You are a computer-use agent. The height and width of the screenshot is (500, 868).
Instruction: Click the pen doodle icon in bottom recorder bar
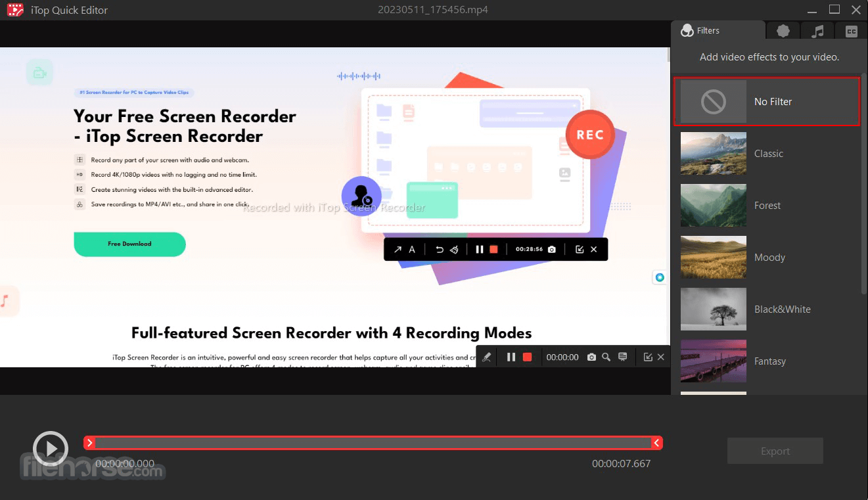coord(487,357)
